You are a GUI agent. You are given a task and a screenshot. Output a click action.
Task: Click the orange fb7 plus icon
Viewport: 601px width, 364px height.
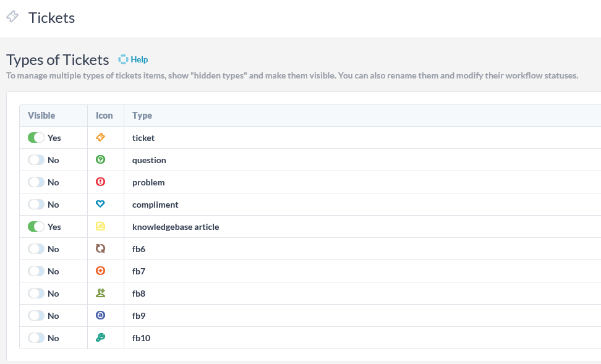tap(100, 271)
